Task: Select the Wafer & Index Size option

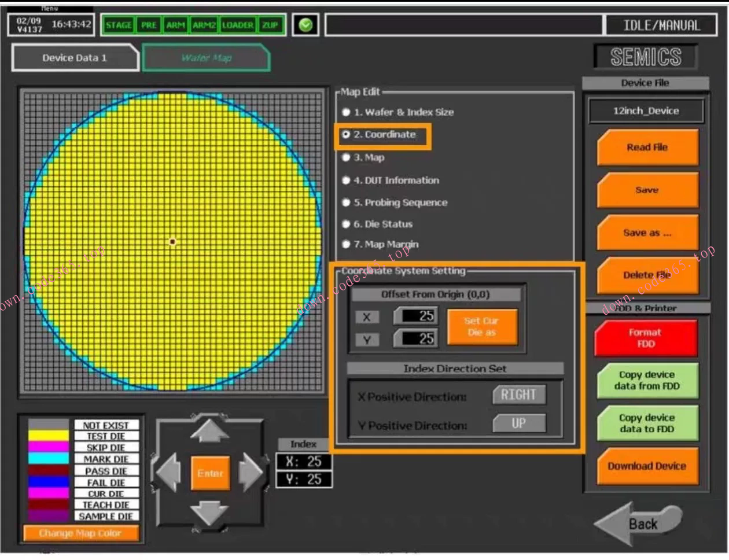Action: 346,112
